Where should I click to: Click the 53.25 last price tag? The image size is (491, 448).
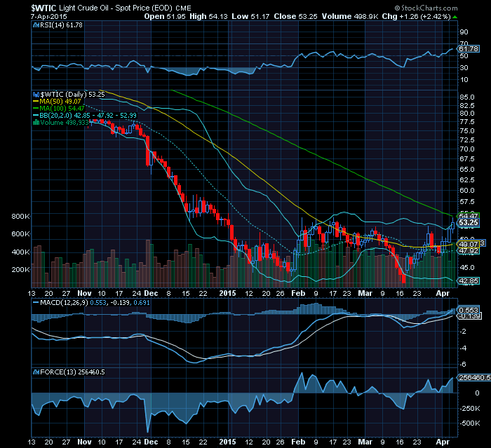[x=469, y=222]
